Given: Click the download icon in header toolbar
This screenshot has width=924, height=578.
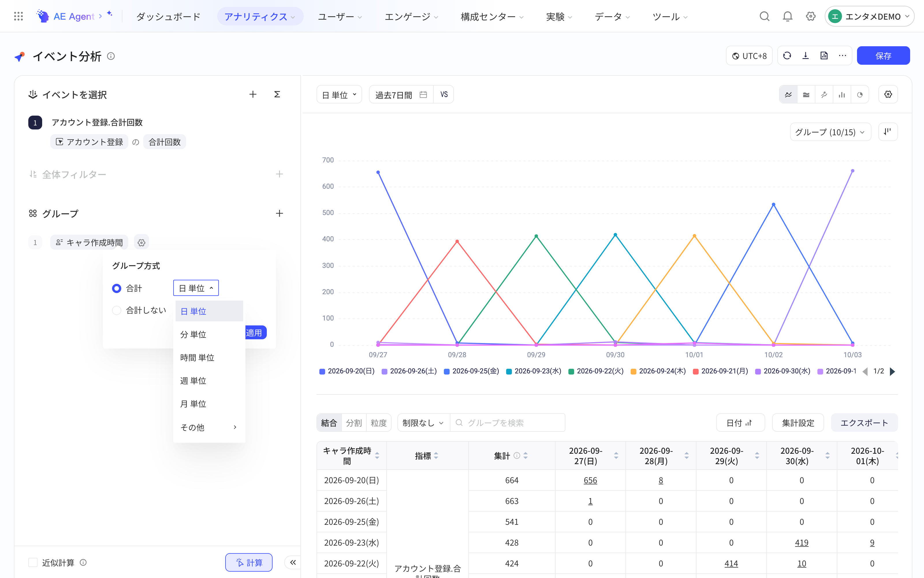Looking at the screenshot, I should click(806, 56).
